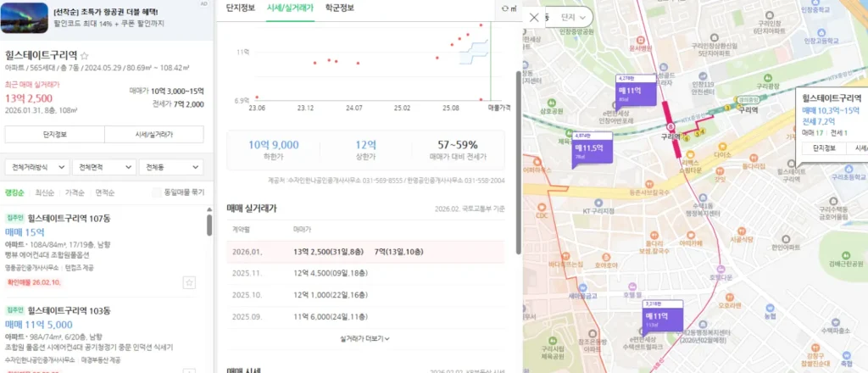Image resolution: width=868 pixels, height=373 pixels.
Task: Click the 인창중학교 school icon on map
Action: tap(815, 3)
